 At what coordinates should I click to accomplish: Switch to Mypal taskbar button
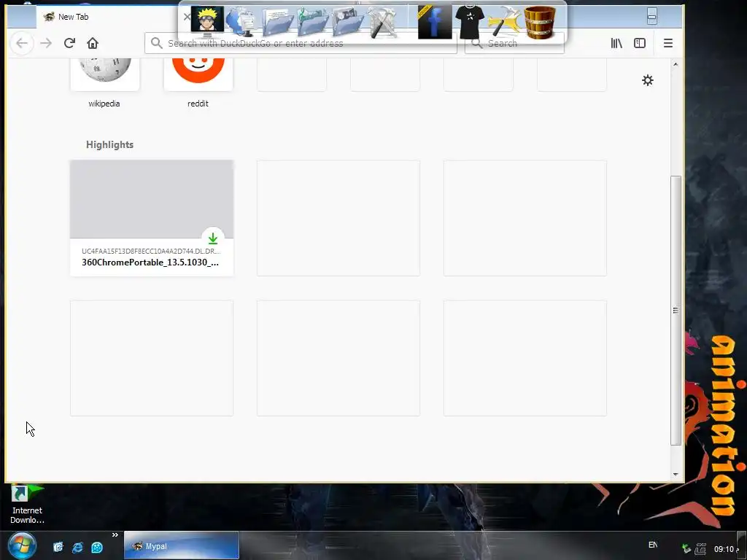coord(182,545)
